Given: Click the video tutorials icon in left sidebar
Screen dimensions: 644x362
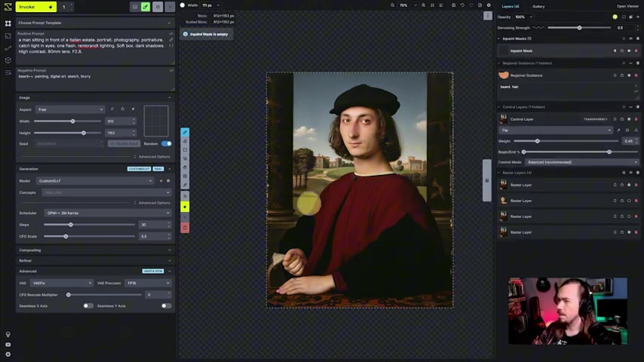Looking at the screenshot, I should click(8, 345).
